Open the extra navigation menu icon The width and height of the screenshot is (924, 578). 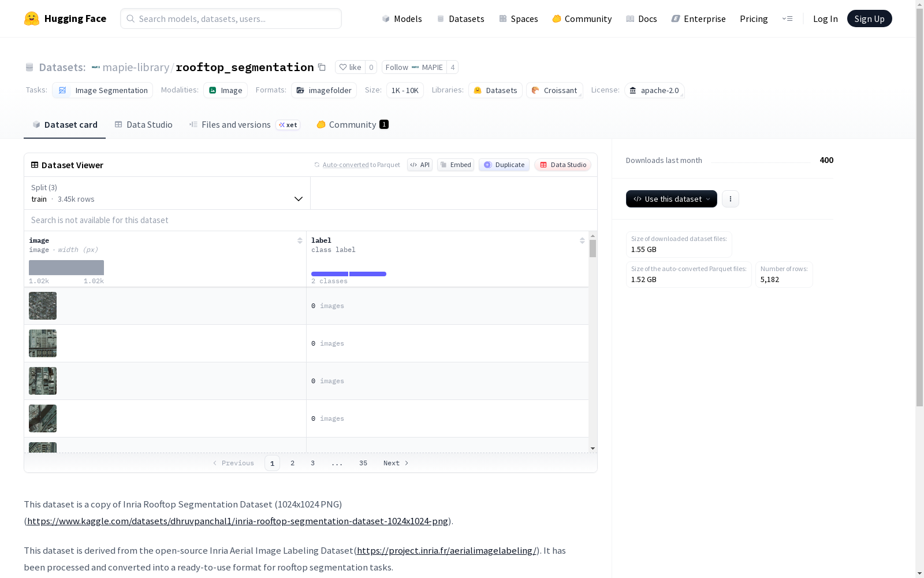787,18
